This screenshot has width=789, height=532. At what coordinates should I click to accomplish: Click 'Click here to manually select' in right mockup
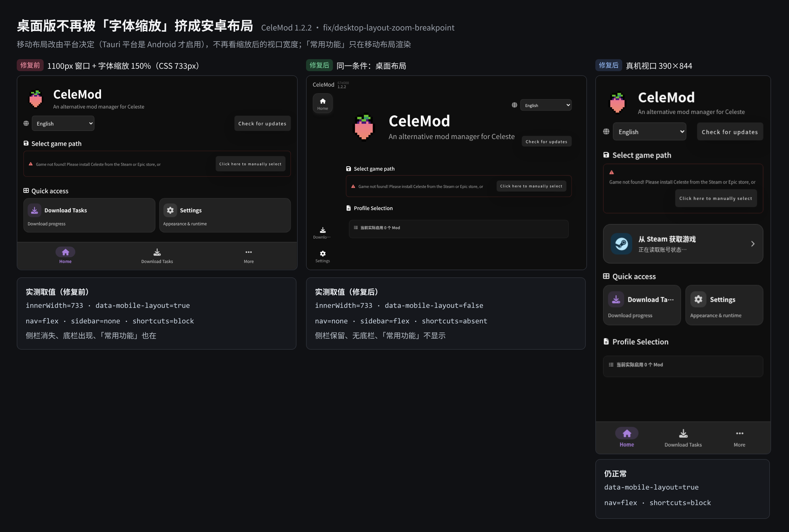pos(716,198)
